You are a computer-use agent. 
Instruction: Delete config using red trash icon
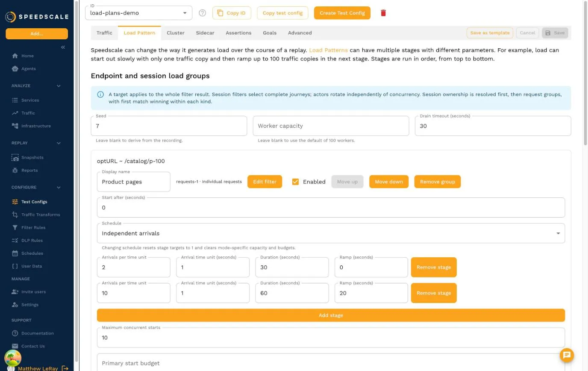pyautogui.click(x=383, y=13)
